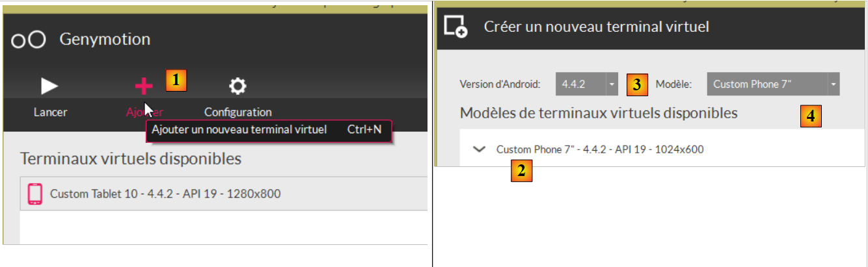Open the Version d'Android 4.4.2 dropdown
The width and height of the screenshot is (868, 267).
(586, 84)
